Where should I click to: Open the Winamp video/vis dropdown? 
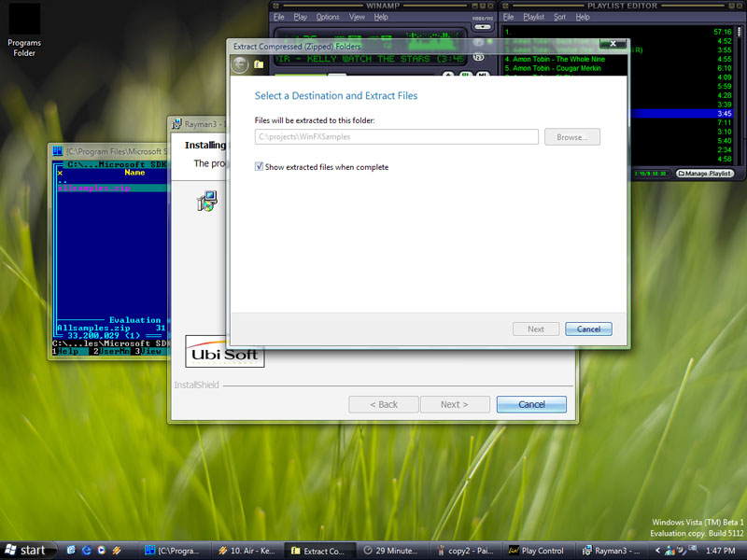click(483, 27)
